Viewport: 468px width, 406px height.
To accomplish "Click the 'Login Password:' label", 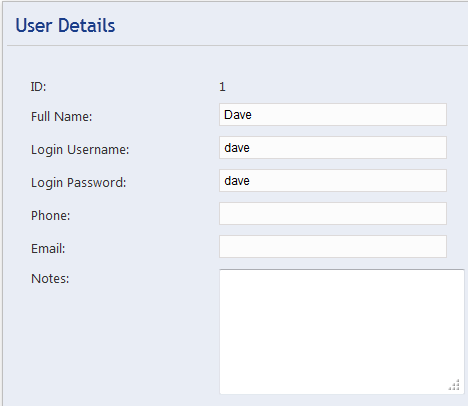I will coord(79,183).
